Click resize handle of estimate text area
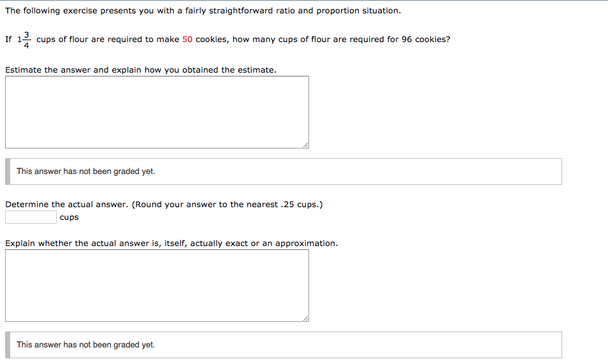Screen dimensions: 608x364 (x=305, y=145)
